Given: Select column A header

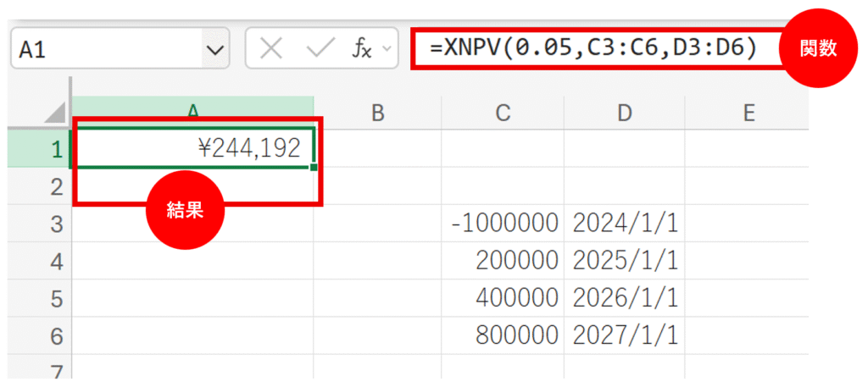Looking at the screenshot, I should tap(193, 113).
